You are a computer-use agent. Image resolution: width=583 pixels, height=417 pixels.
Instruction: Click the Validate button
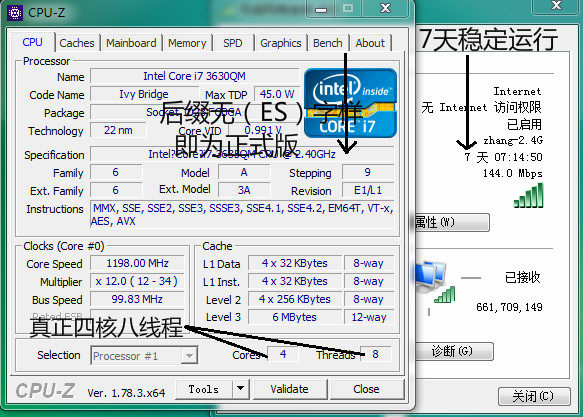point(290,389)
